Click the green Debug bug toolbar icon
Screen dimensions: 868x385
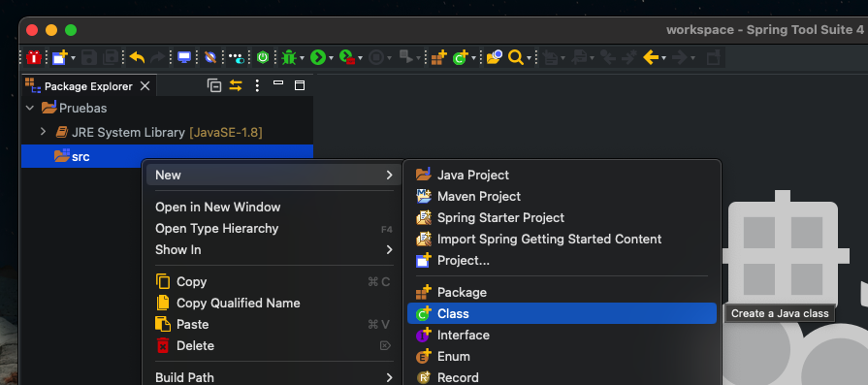pyautogui.click(x=289, y=57)
